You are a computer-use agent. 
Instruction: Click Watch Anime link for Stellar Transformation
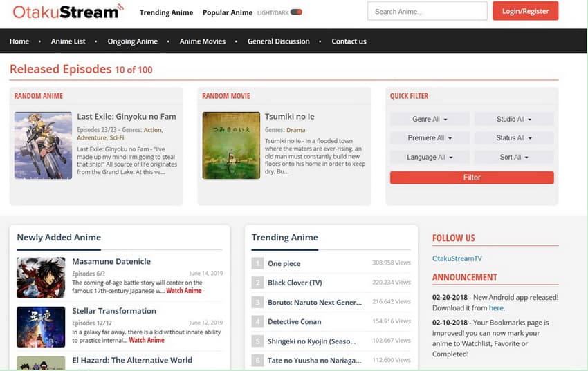point(147,340)
